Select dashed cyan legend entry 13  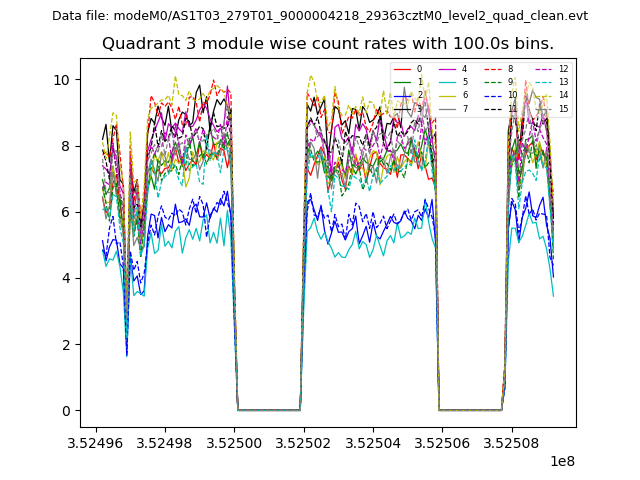[x=552, y=82]
